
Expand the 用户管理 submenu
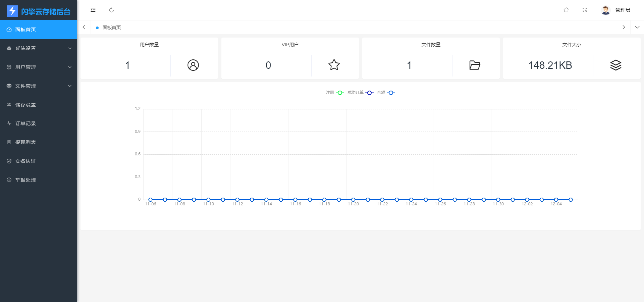tap(39, 67)
